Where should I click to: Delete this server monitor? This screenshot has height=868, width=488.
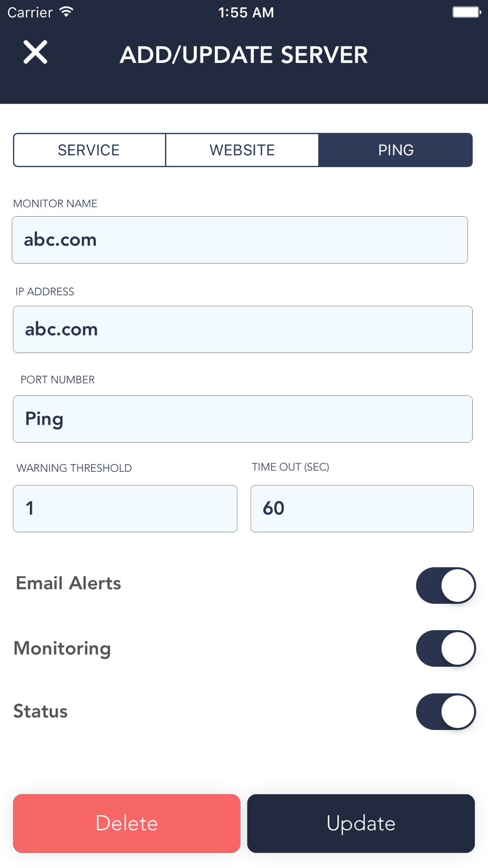tap(127, 823)
